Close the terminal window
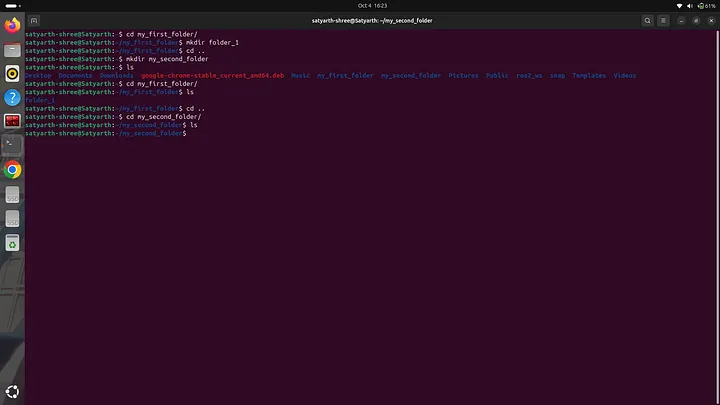Image resolution: width=720 pixels, height=405 pixels. click(x=711, y=21)
